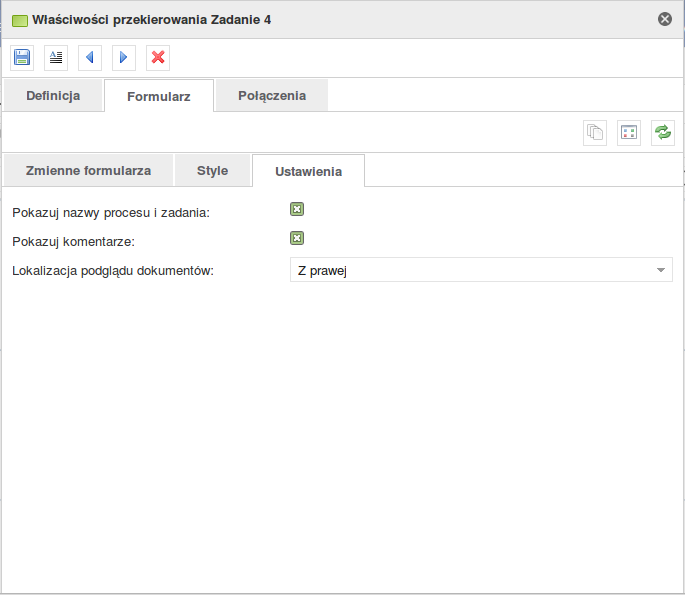Click the grid layout icon

pyautogui.click(x=629, y=133)
